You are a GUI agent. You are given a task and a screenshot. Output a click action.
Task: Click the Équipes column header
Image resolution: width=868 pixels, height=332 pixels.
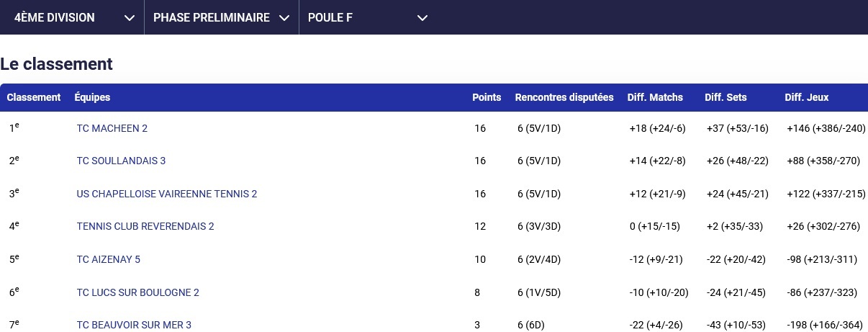(92, 98)
